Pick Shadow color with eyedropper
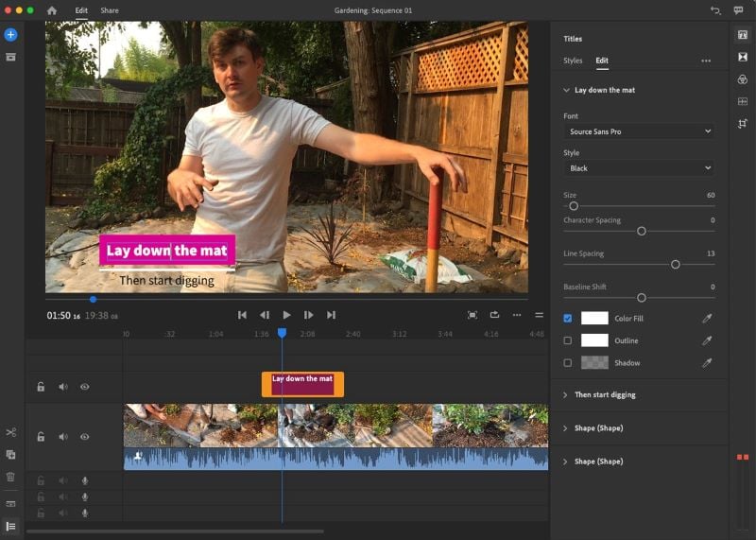This screenshot has width=756, height=540. pyautogui.click(x=707, y=363)
